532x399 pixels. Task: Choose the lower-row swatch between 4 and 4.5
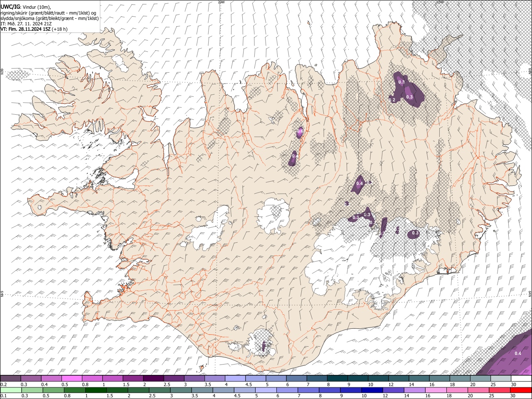(x=223, y=390)
